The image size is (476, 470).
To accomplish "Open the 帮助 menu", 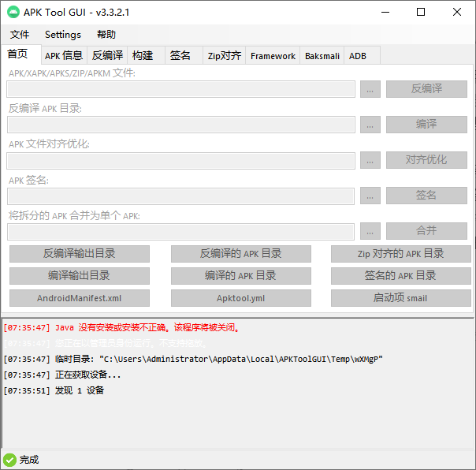I will (106, 35).
